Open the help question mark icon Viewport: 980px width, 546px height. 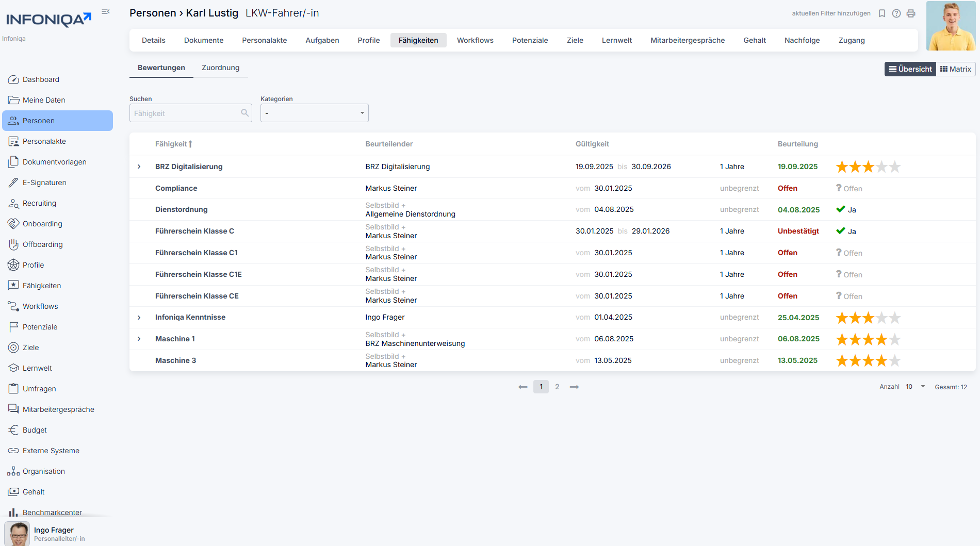[x=896, y=13]
